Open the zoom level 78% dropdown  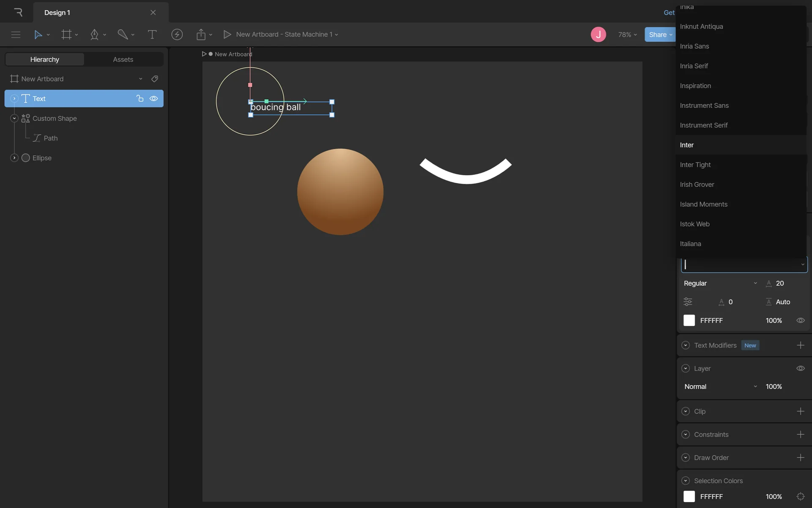click(x=627, y=34)
